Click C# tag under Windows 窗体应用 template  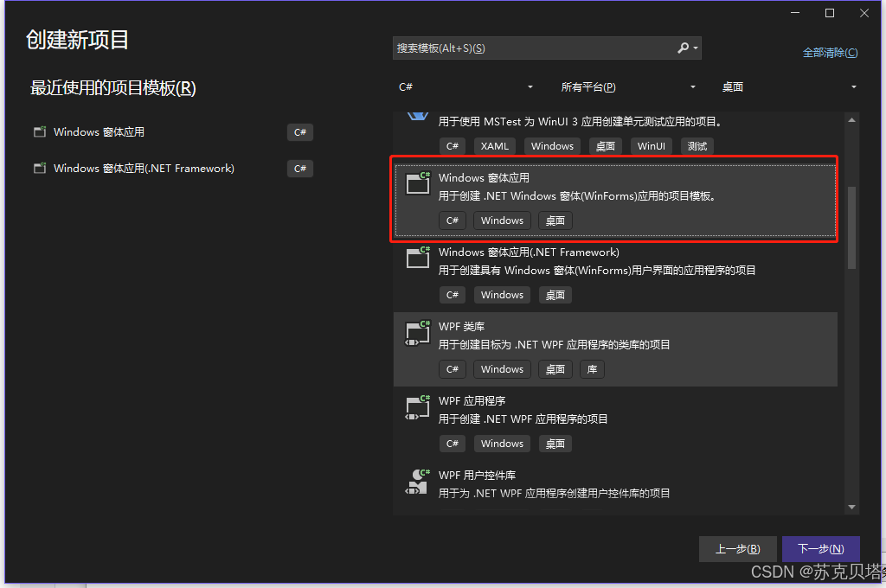click(x=453, y=220)
